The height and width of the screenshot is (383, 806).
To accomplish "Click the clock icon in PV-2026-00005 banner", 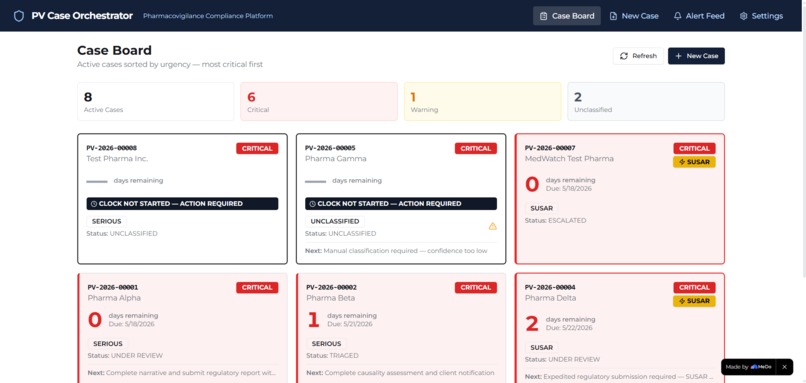I will click(313, 204).
